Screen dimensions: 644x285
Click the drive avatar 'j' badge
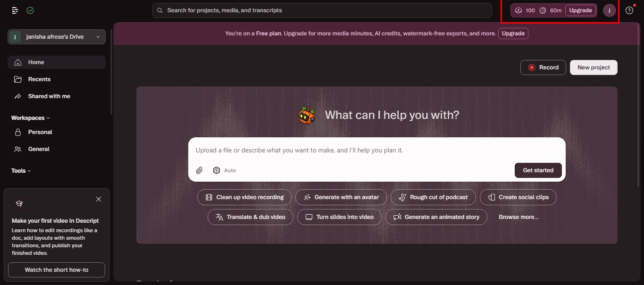pyautogui.click(x=16, y=37)
